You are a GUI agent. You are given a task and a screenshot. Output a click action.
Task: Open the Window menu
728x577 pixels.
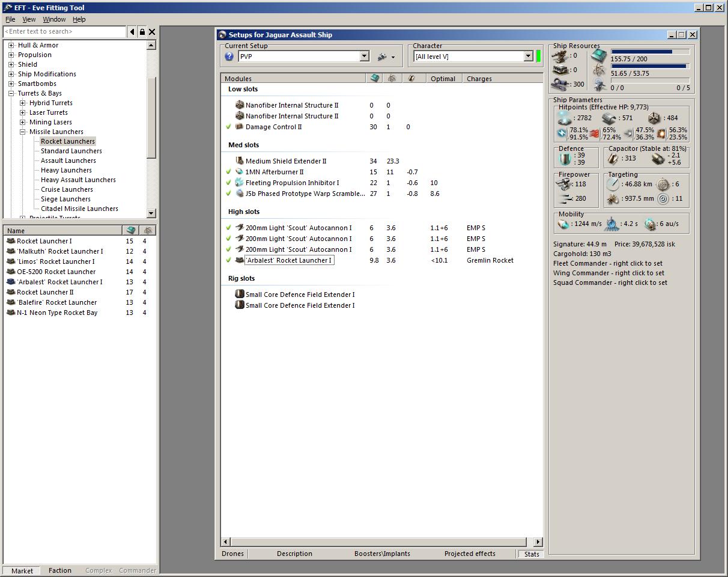point(54,19)
